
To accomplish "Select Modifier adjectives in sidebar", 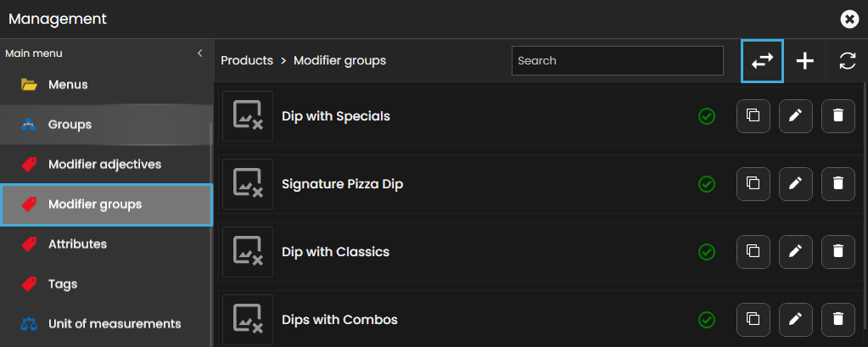I will click(104, 164).
